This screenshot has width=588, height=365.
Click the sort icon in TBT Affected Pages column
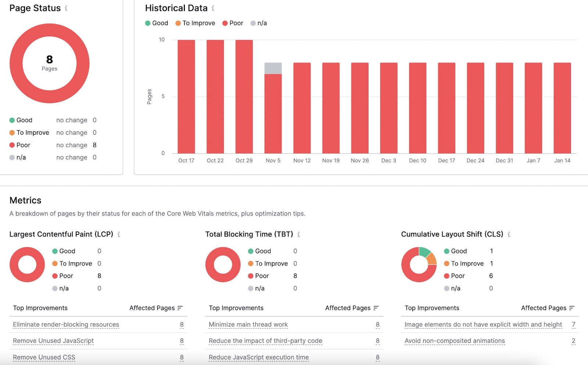click(x=376, y=308)
